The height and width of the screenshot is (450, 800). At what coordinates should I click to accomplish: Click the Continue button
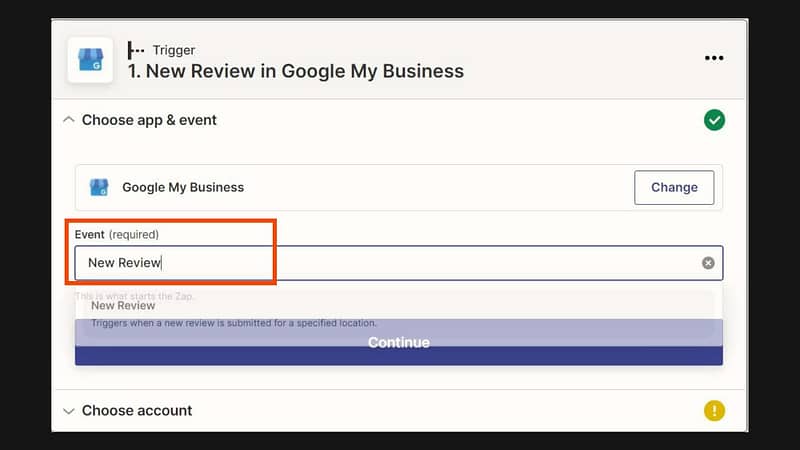tap(398, 342)
